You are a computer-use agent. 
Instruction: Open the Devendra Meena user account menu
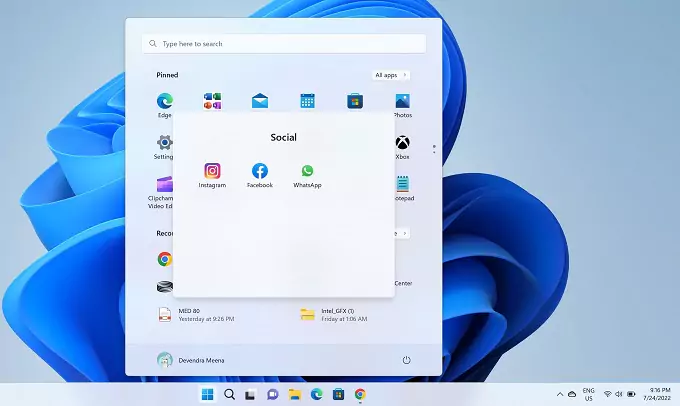[x=191, y=360]
